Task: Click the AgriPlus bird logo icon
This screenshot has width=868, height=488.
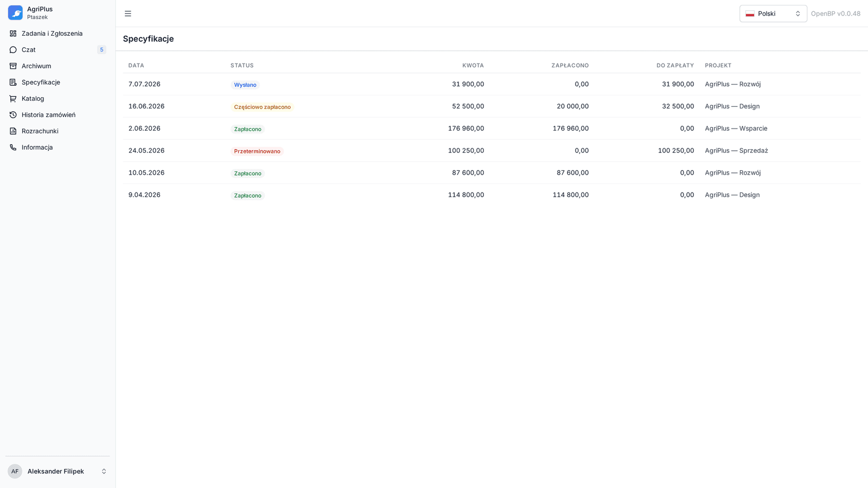Action: [15, 13]
